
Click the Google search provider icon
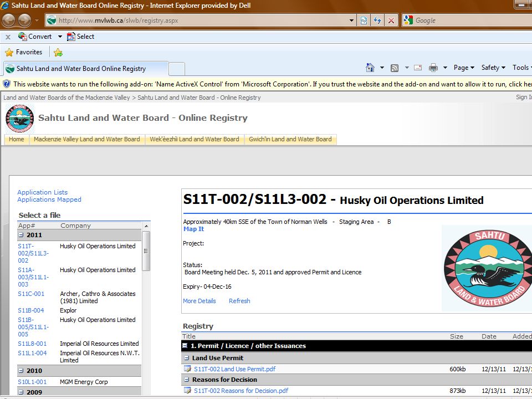click(x=408, y=21)
